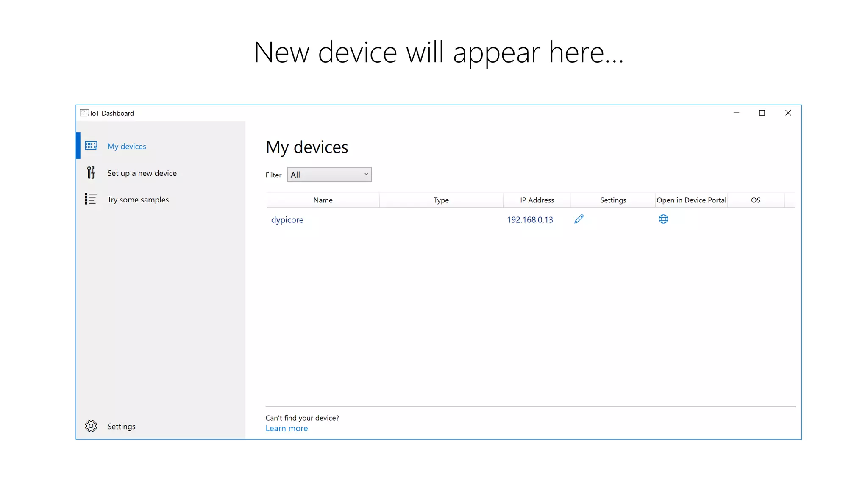This screenshot has width=868, height=488.
Task: Click the Set up a new device tools icon
Action: pyautogui.click(x=91, y=172)
